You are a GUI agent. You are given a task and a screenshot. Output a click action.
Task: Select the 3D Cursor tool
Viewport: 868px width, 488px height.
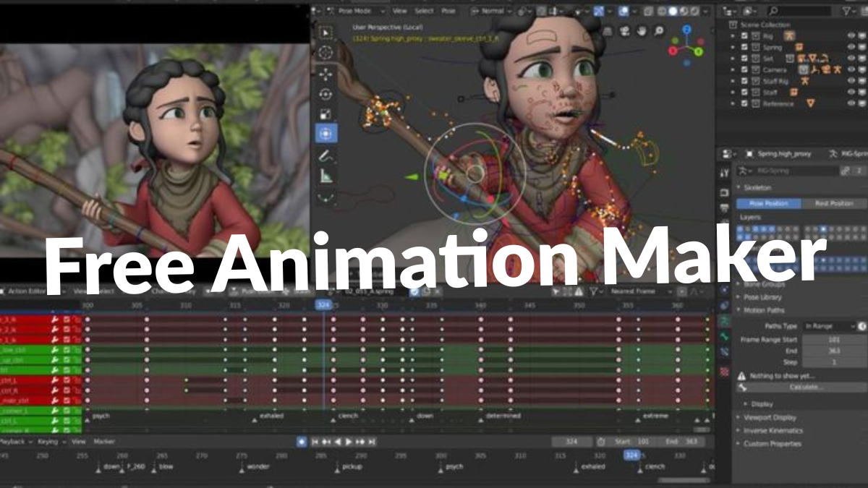(325, 52)
